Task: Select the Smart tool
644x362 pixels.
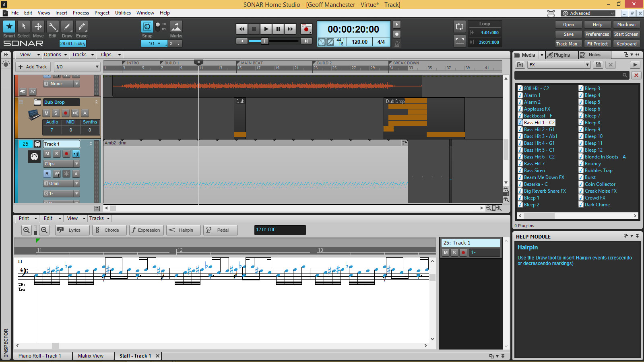Action: tap(9, 26)
